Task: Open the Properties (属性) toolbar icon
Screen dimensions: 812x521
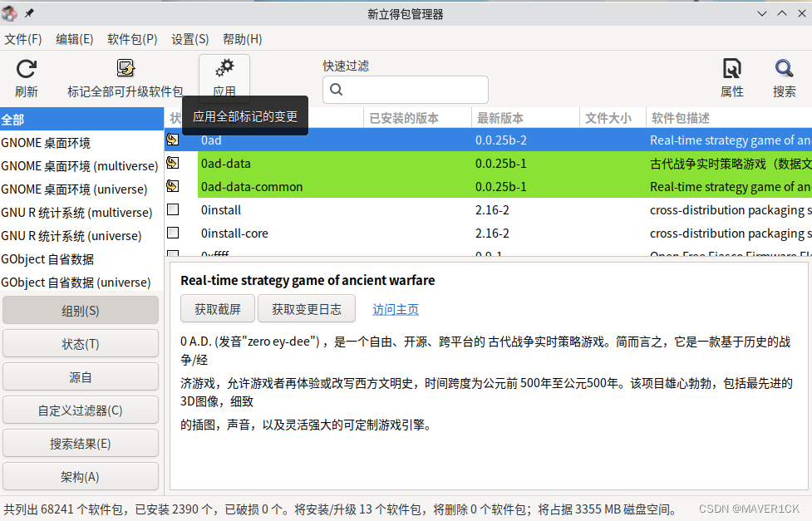Action: point(731,68)
